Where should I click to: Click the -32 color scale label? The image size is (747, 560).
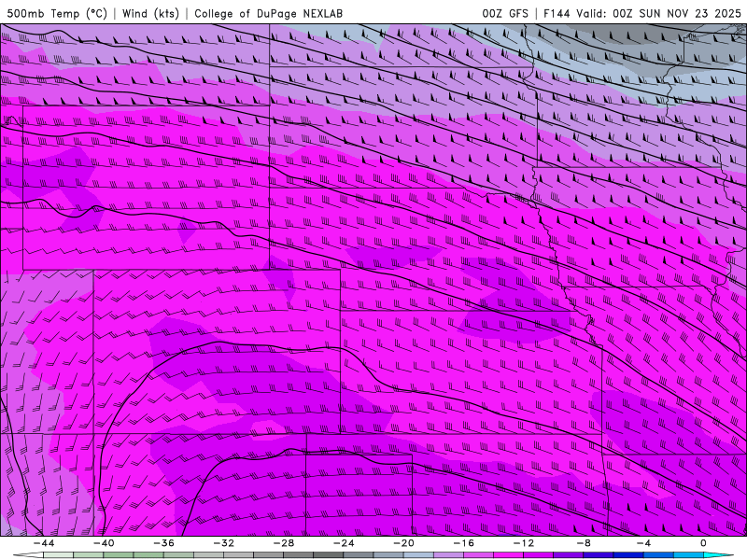click(224, 543)
